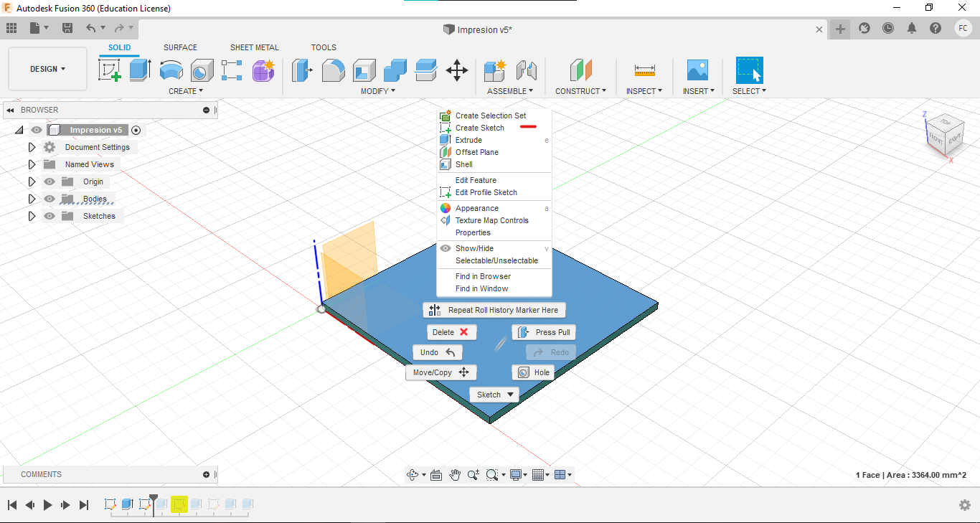Click the Insert image icon
The height and width of the screenshot is (523, 980).
click(x=697, y=70)
